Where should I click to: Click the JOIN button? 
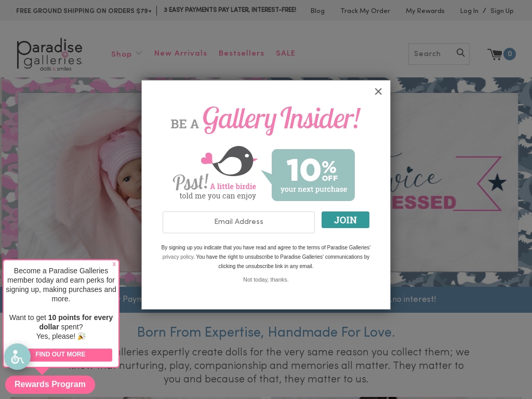pyautogui.click(x=345, y=220)
